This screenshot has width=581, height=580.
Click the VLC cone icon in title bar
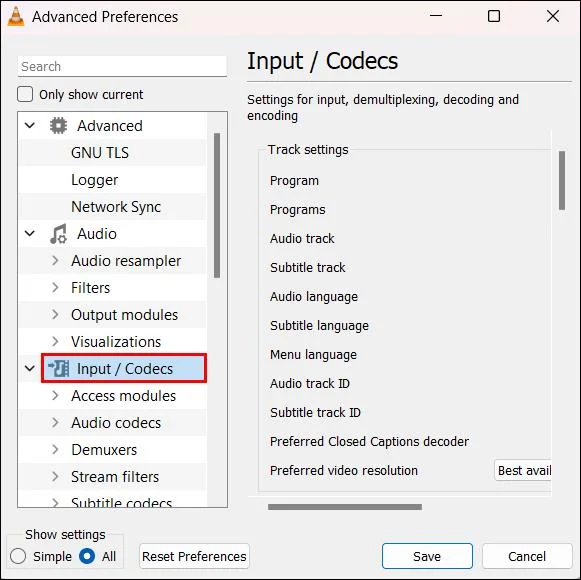click(16, 17)
